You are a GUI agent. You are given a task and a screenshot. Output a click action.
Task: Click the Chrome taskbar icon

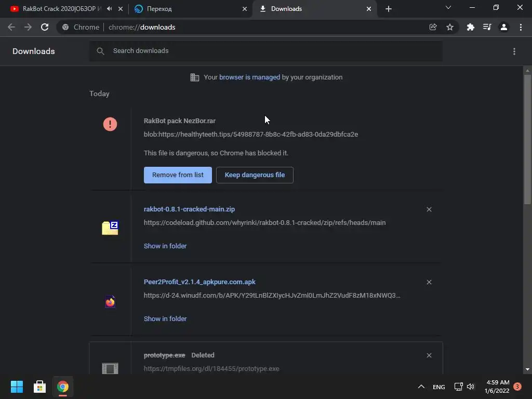63,387
